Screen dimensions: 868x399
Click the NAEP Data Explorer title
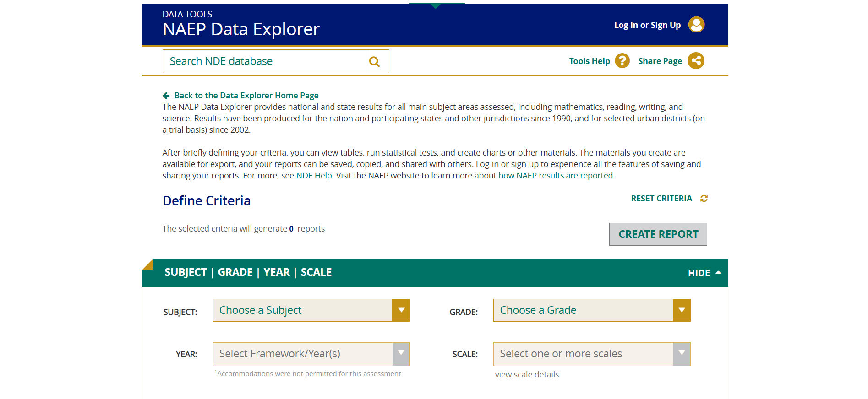pos(241,29)
